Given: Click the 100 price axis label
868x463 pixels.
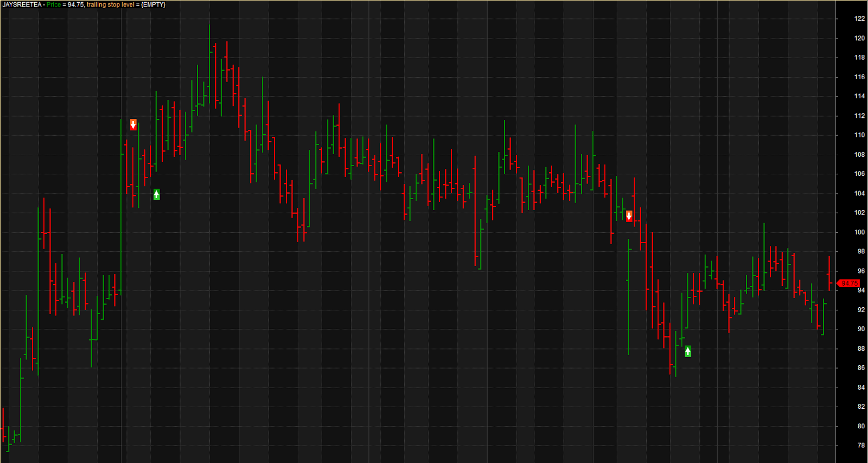Looking at the screenshot, I should (x=859, y=232).
